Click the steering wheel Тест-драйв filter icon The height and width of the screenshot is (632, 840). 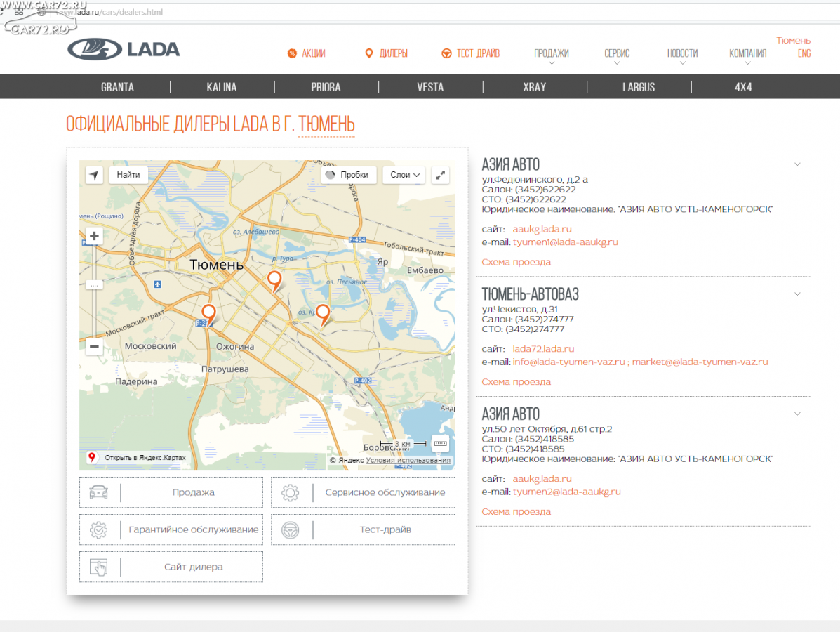(291, 529)
